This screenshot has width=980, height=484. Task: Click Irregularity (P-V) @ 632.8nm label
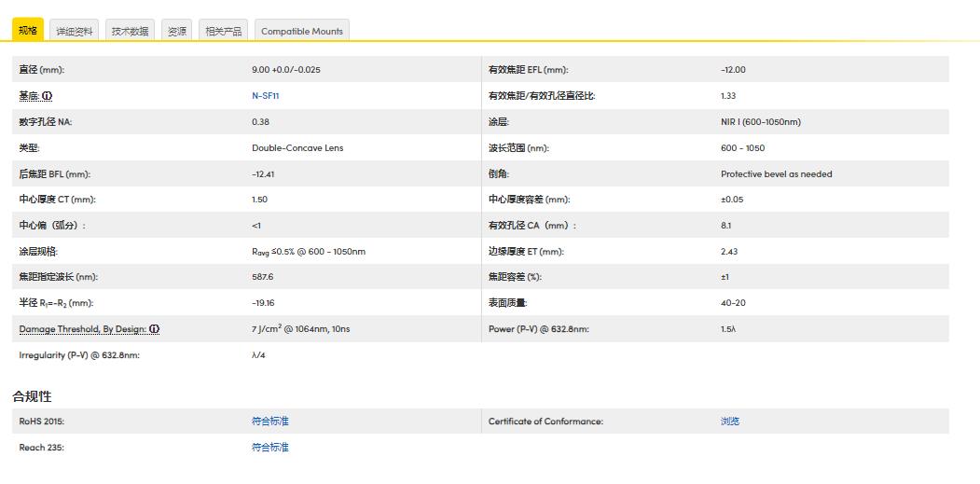pyautogui.click(x=79, y=355)
